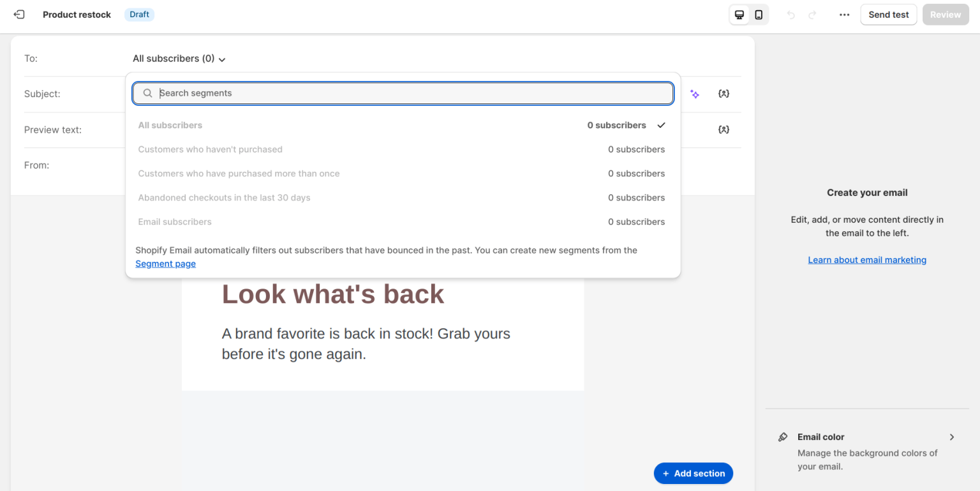The image size is (980, 491).
Task: Click the undo arrow icon
Action: coord(791,14)
